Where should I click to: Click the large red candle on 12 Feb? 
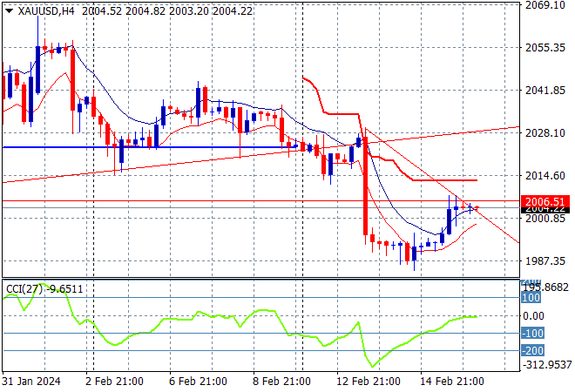pyautogui.click(x=365, y=186)
